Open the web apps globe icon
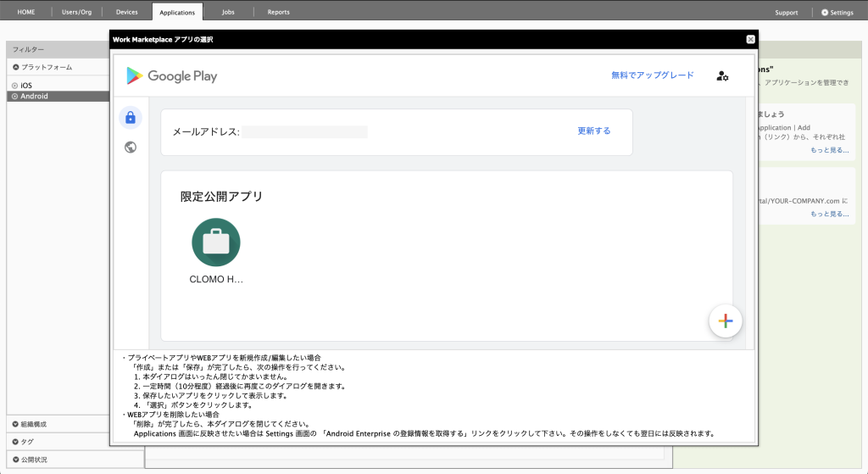Viewport: 868px width, 474px height. [x=131, y=148]
